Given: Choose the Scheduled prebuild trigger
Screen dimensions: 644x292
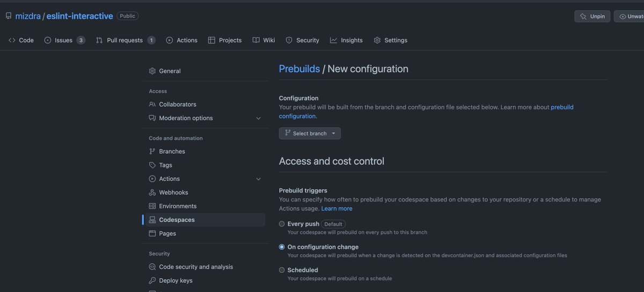Looking at the screenshot, I should coord(282,270).
